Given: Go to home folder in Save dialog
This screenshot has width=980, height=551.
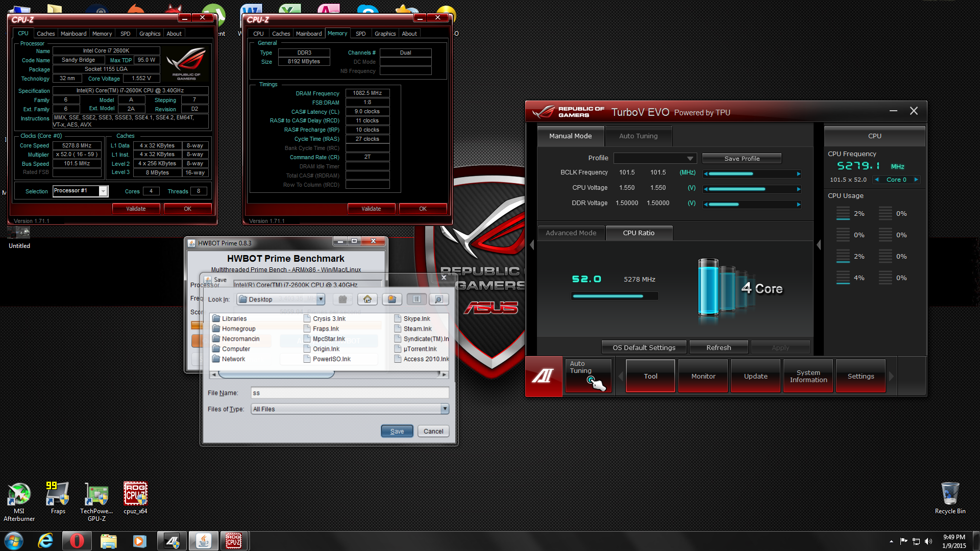Looking at the screenshot, I should [367, 299].
